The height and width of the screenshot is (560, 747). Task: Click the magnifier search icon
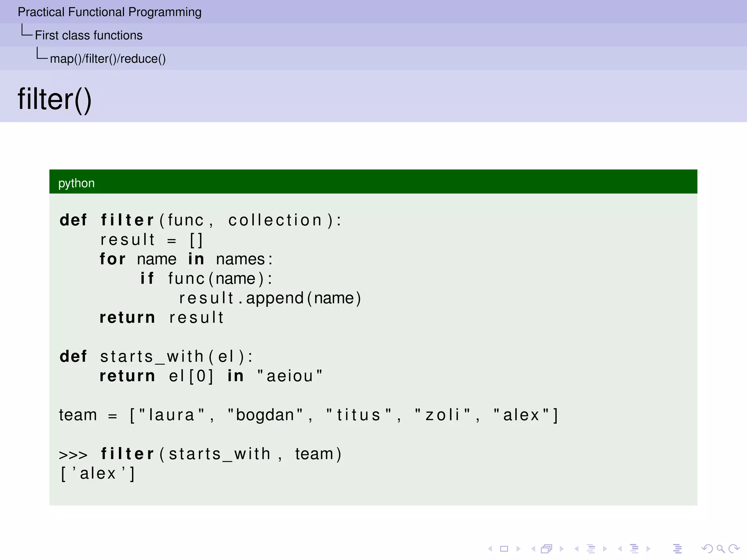721,549
